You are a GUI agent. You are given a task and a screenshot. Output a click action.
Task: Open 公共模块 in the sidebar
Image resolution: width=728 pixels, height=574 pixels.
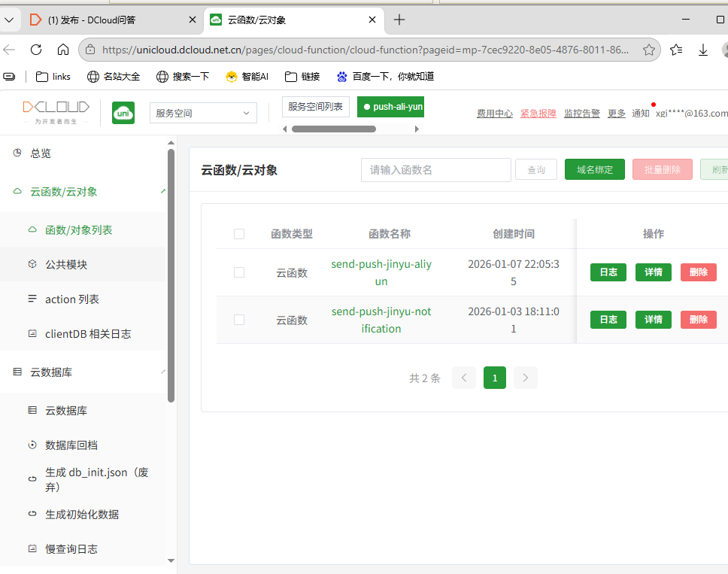(66, 265)
